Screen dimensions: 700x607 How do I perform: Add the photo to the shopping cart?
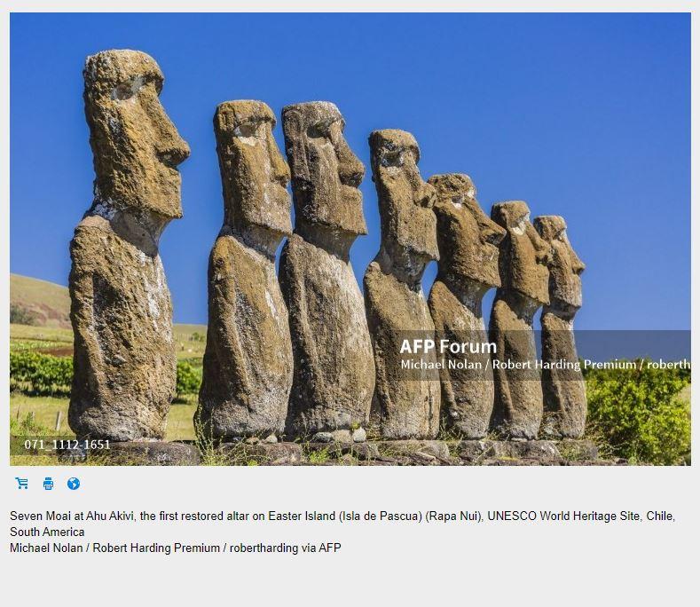pos(22,484)
